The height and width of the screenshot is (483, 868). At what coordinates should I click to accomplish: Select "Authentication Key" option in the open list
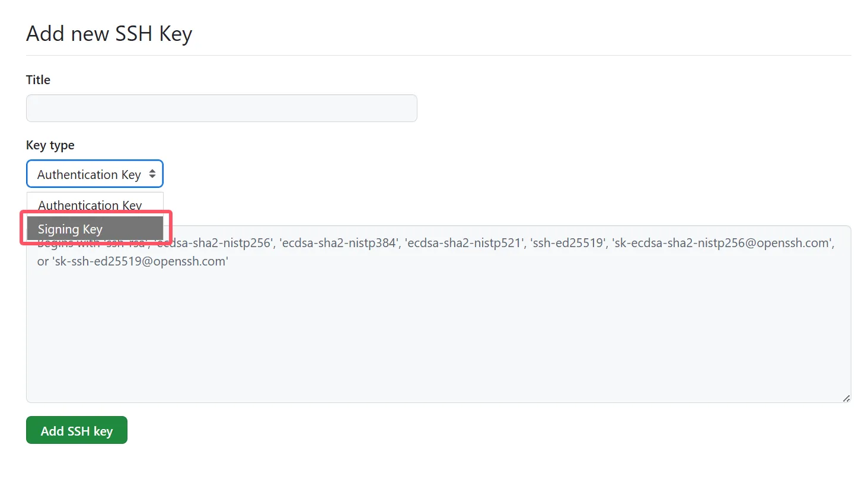pyautogui.click(x=90, y=204)
